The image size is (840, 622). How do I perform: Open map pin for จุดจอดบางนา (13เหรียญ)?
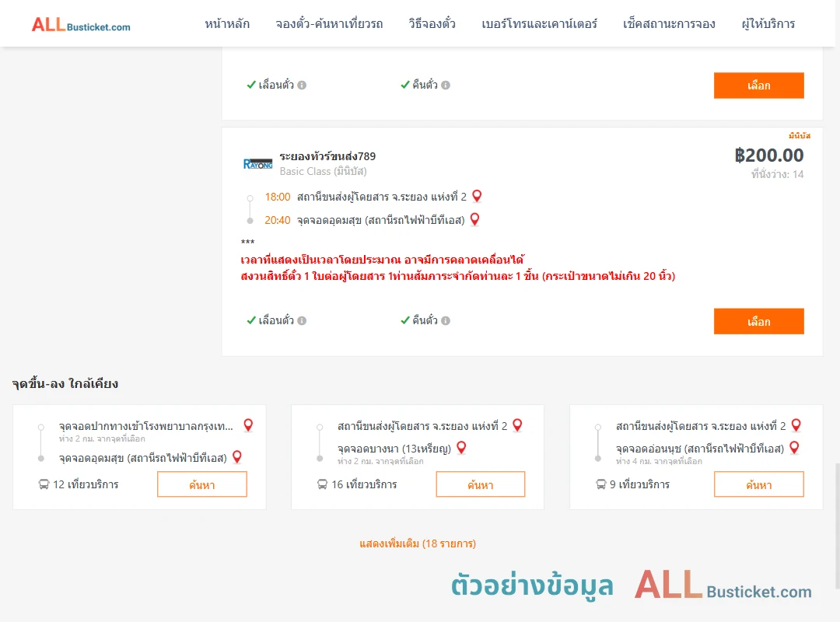click(x=461, y=448)
